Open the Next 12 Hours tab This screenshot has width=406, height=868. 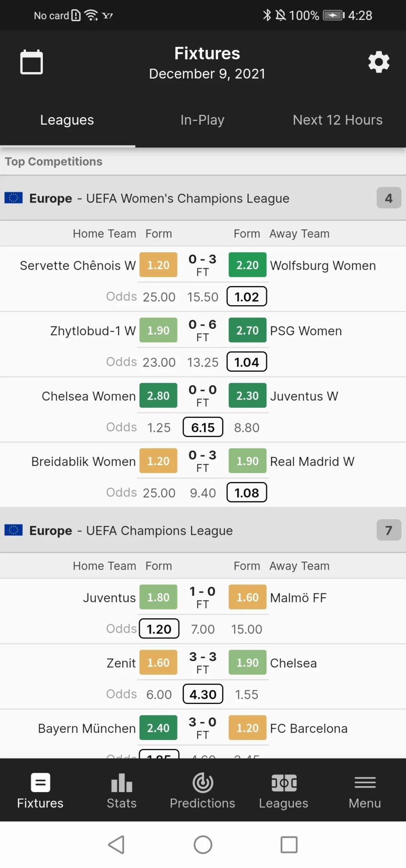point(337,120)
